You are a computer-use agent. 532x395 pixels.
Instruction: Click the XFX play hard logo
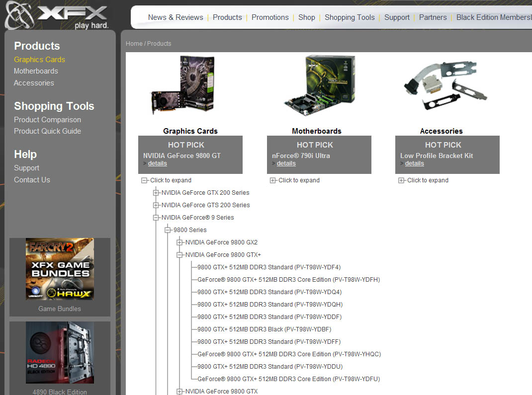[x=57, y=15]
